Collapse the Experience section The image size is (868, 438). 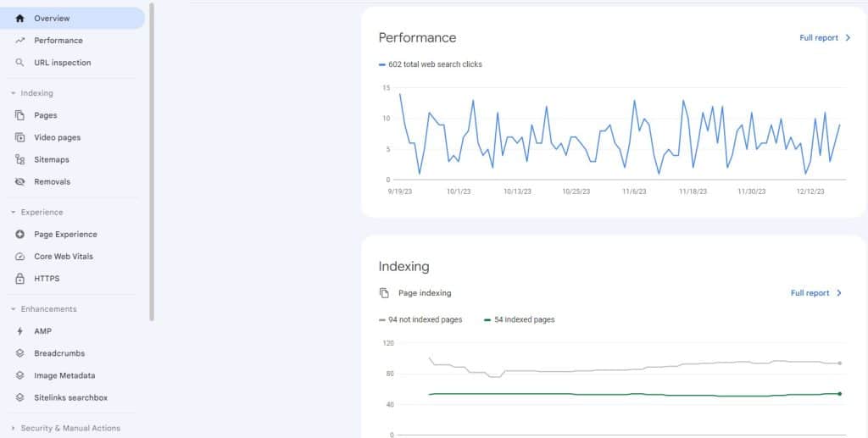pyautogui.click(x=13, y=213)
